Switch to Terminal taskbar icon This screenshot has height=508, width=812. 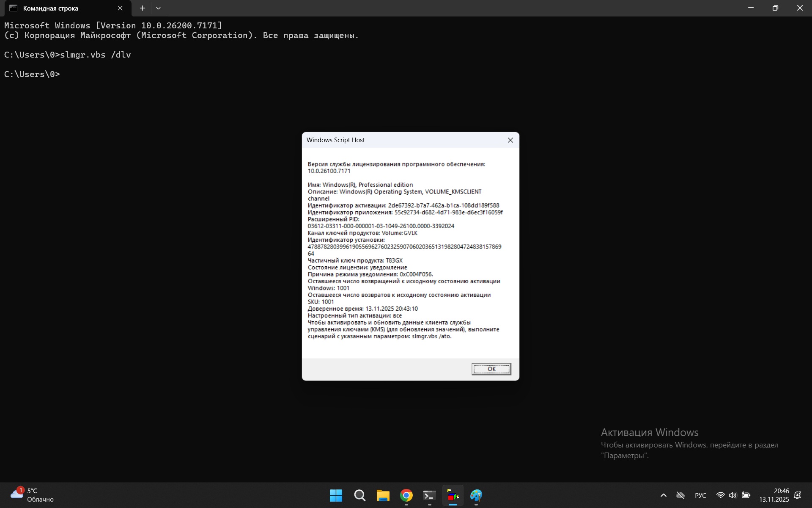tap(429, 495)
